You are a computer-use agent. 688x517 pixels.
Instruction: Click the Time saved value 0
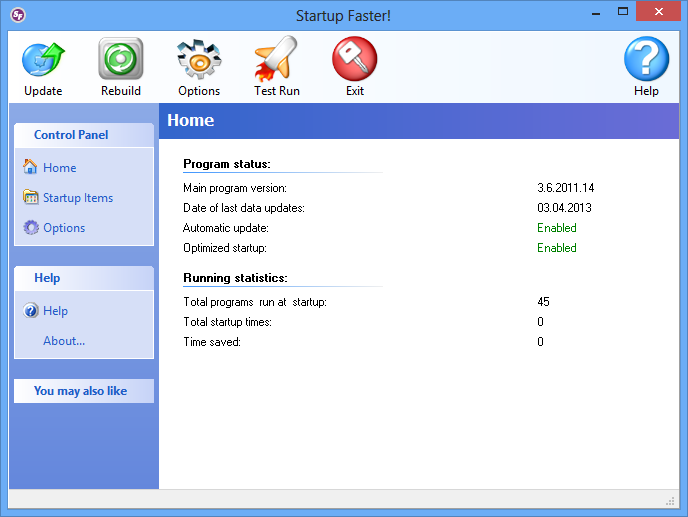click(x=540, y=342)
